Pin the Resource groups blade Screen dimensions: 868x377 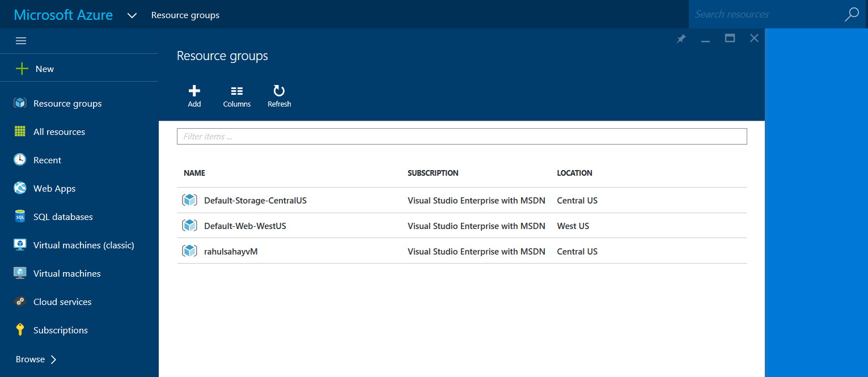coord(681,39)
